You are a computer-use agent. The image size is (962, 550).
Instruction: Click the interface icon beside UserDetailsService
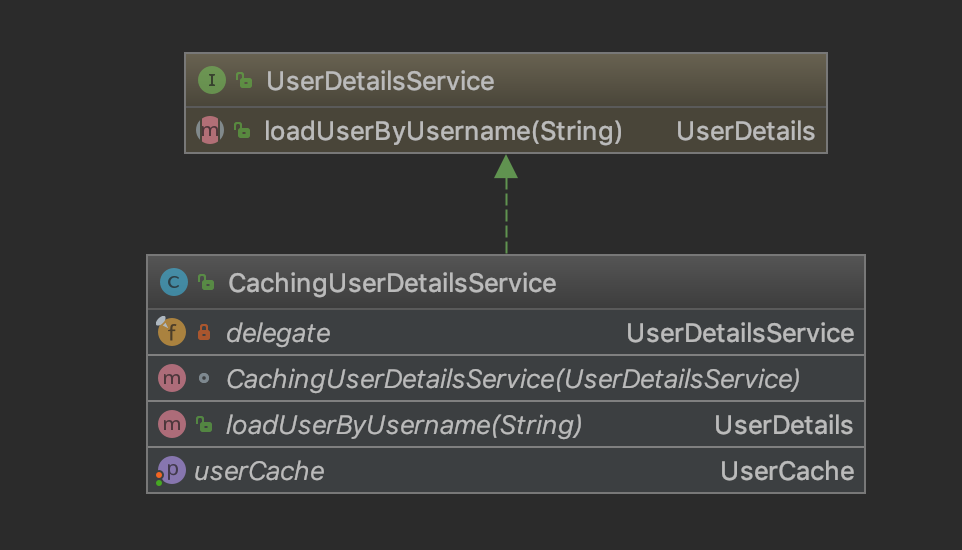click(211, 81)
